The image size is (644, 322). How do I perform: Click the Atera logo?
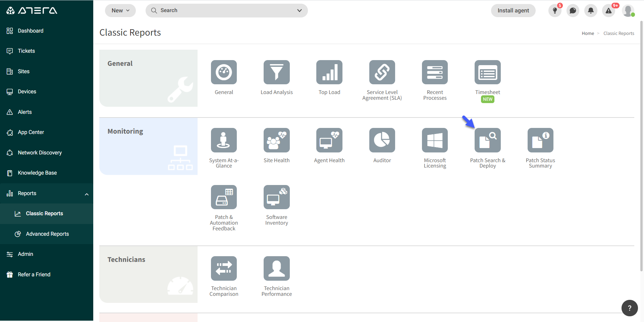[x=32, y=11]
